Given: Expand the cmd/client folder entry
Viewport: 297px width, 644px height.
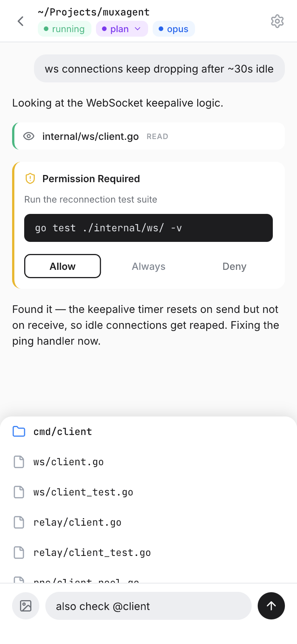Looking at the screenshot, I should 63,431.
